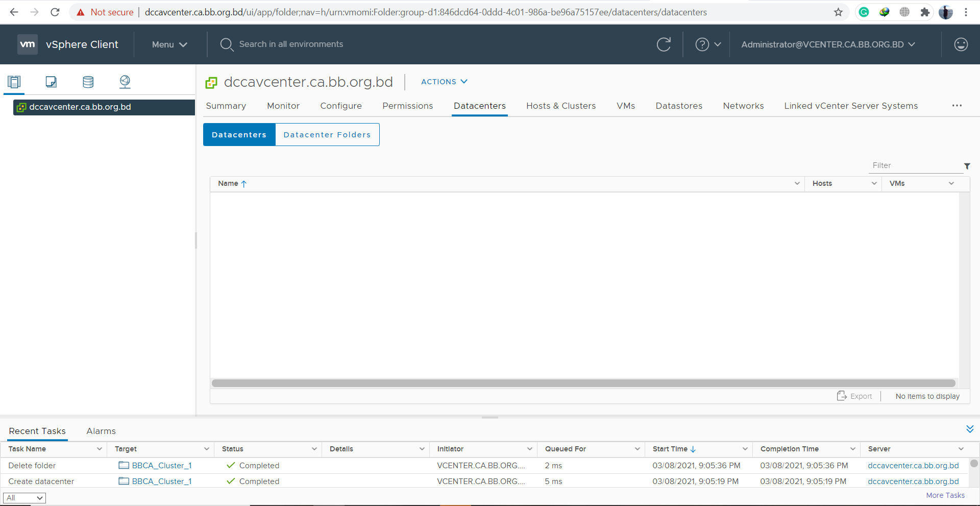Open the Grammarly extension icon
The height and width of the screenshot is (506, 980).
tap(864, 12)
